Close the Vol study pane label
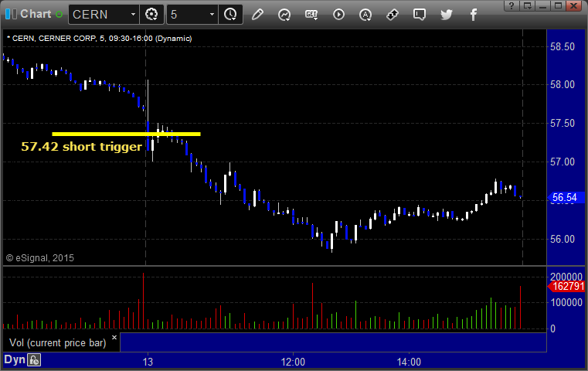The image size is (588, 371). [114, 337]
